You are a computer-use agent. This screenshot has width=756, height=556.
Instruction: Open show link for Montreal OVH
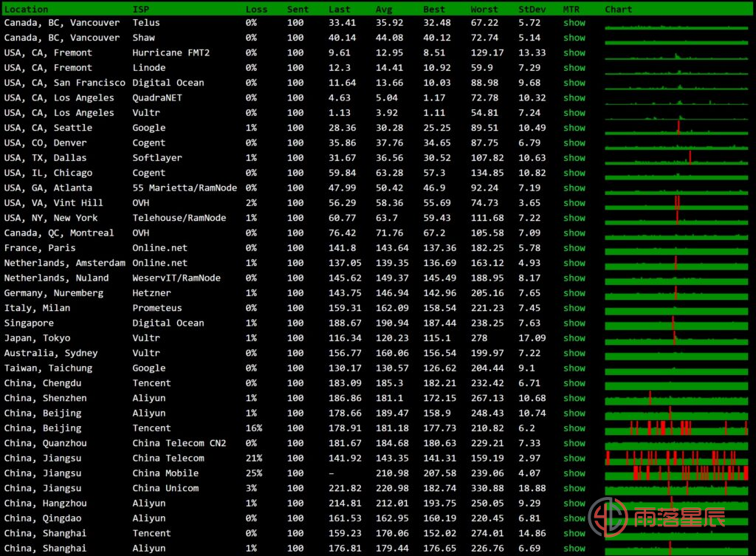[x=574, y=233]
